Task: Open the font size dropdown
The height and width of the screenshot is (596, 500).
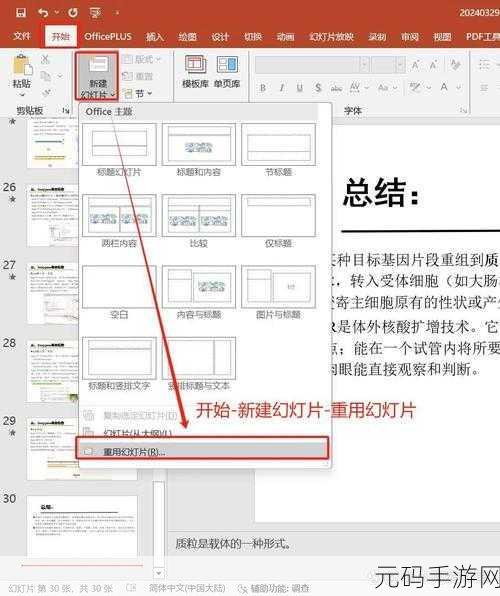Action: click(400, 65)
